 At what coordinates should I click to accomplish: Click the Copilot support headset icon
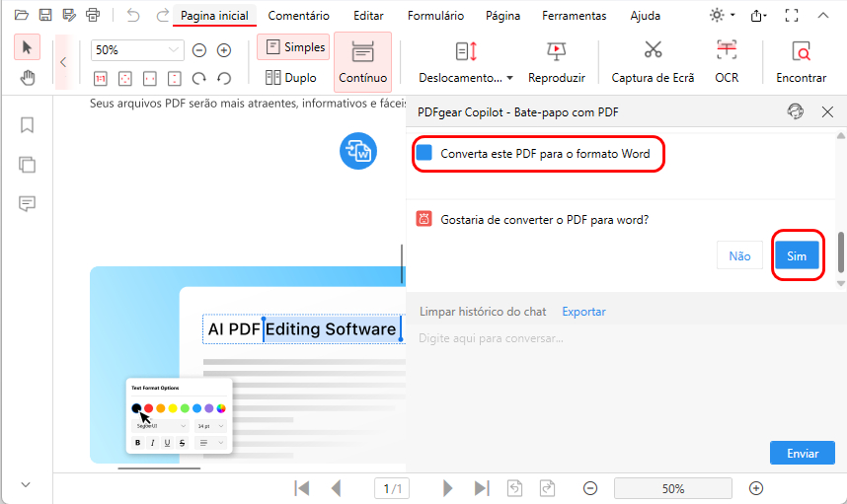(795, 111)
